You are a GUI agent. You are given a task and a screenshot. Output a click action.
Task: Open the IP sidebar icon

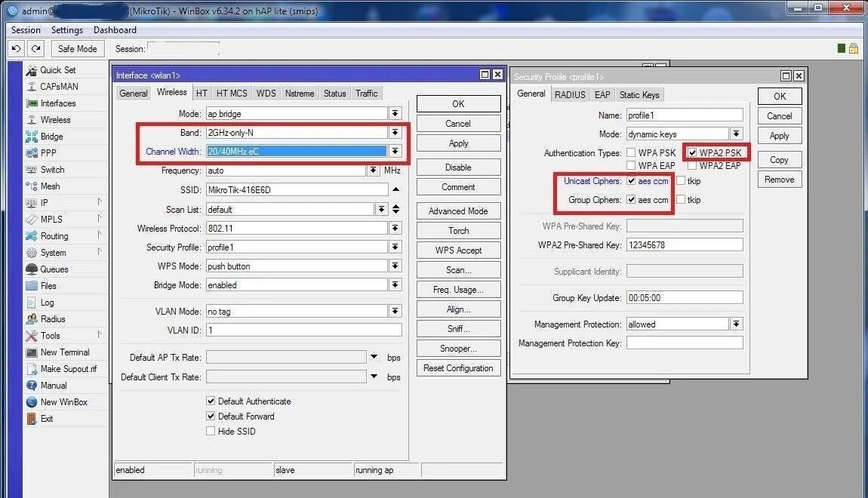32,203
